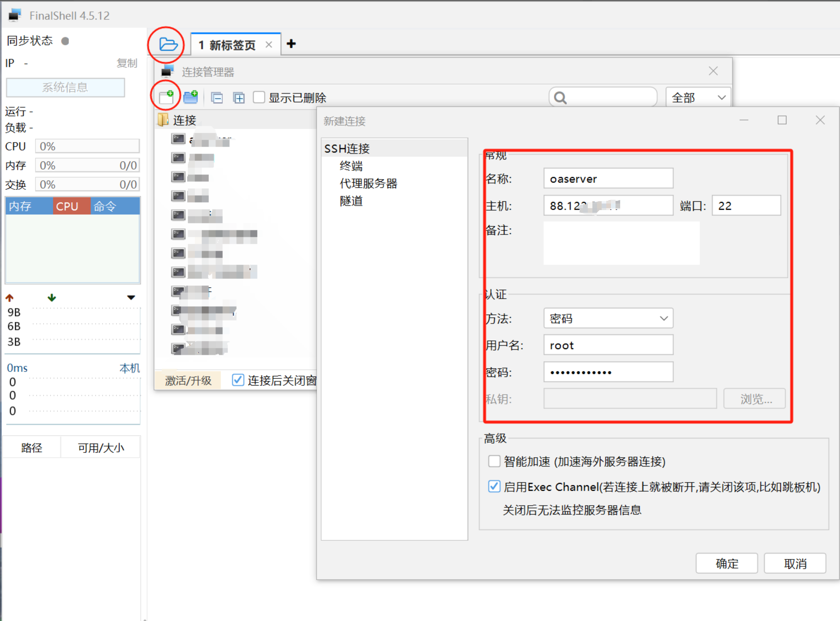
Task: Click the 用户名 field containing root
Action: click(x=608, y=345)
